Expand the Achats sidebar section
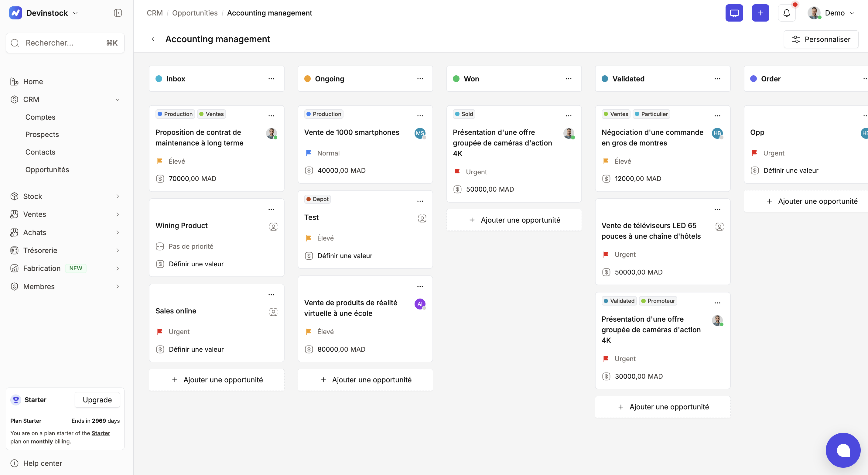 click(117, 232)
